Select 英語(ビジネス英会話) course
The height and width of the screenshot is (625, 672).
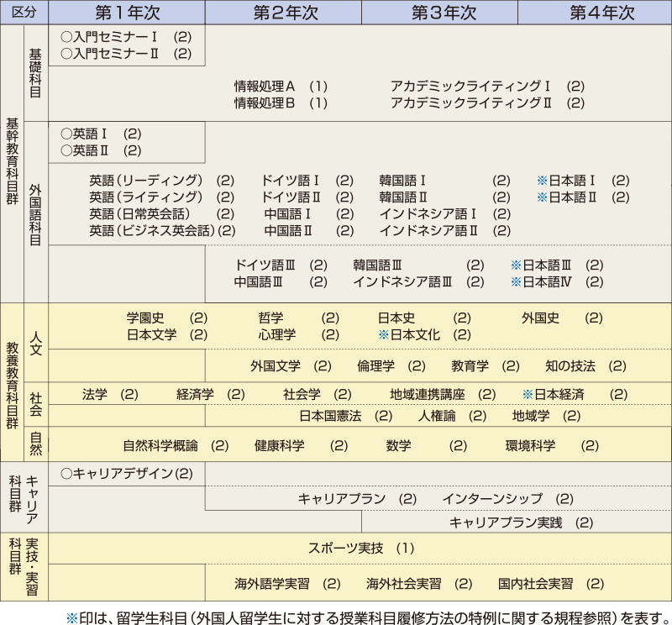[151, 230]
